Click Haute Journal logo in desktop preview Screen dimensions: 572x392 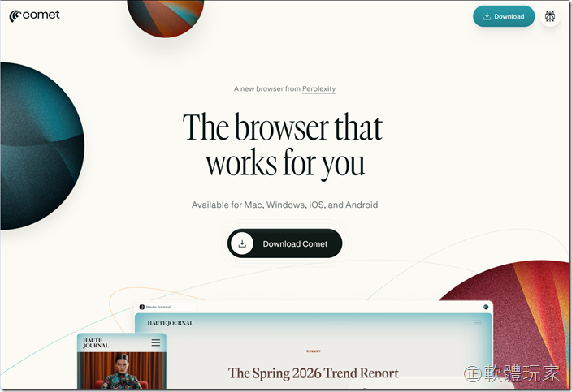[x=170, y=323]
